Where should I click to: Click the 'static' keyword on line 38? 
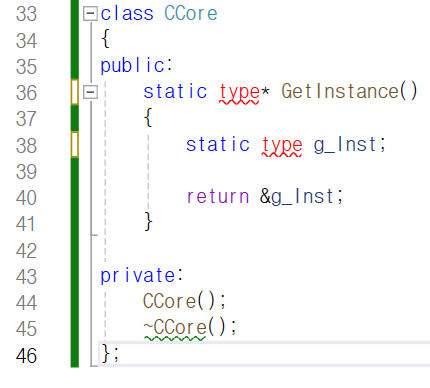tap(218, 144)
